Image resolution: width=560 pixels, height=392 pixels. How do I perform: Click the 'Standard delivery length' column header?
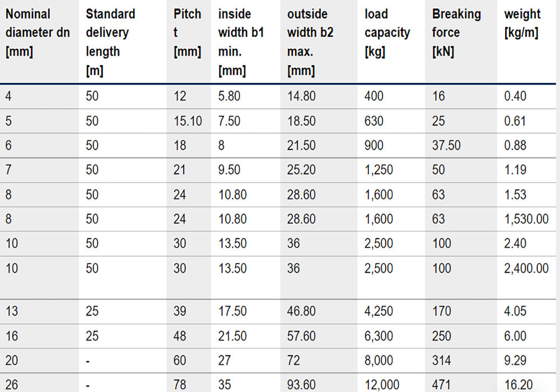click(110, 42)
